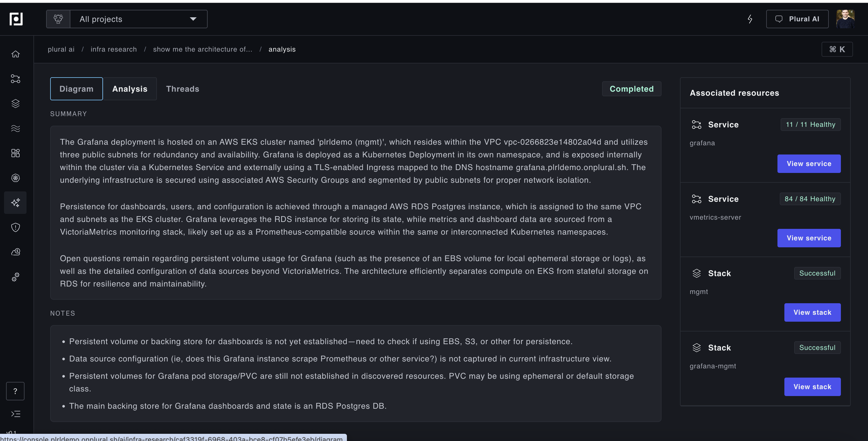Viewport: 868px width, 441px height.
Task: Click View service for grafana
Action: coord(809,164)
